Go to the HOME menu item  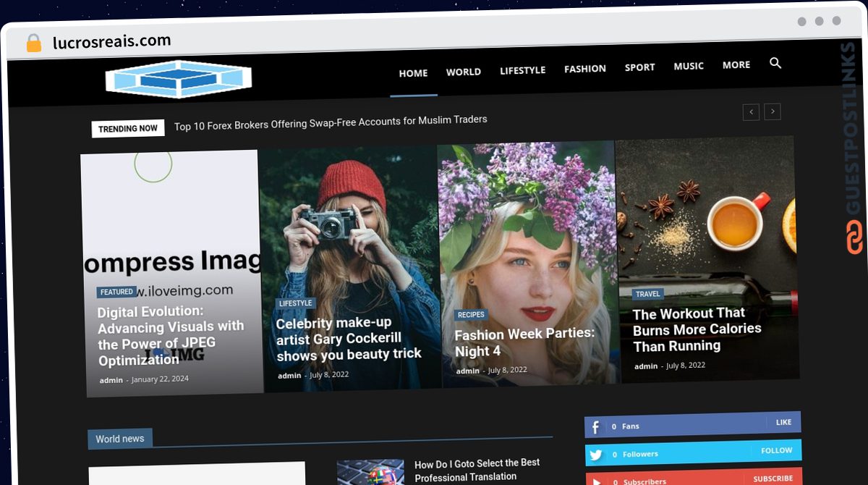[413, 73]
